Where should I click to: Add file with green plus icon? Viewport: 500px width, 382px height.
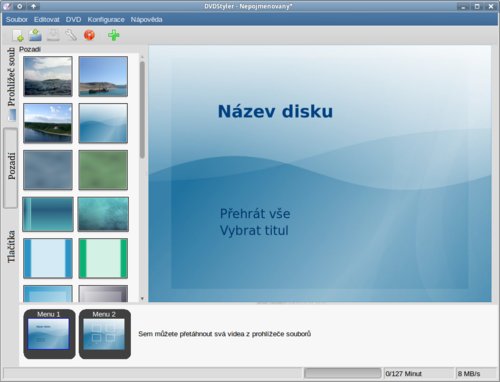point(114,35)
